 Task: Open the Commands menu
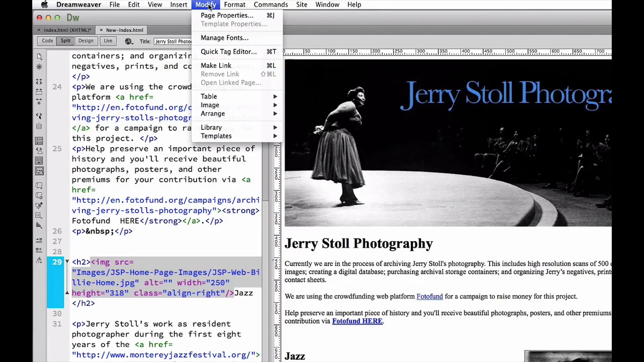271,5
